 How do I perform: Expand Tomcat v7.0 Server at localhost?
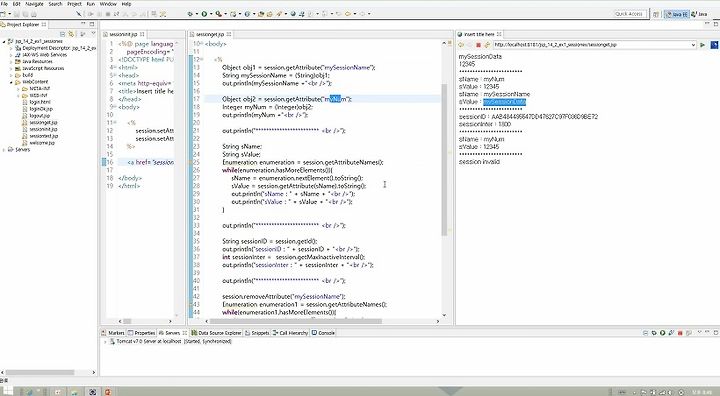105,342
